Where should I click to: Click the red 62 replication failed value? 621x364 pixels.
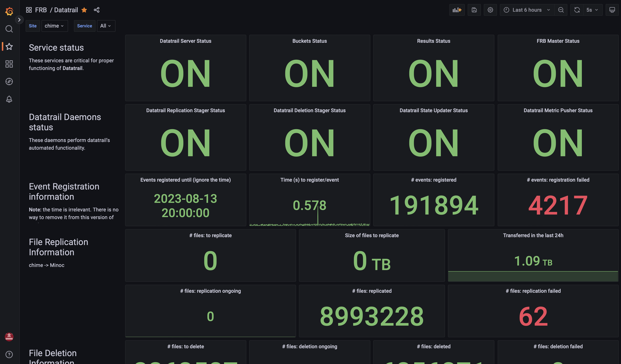click(x=533, y=316)
